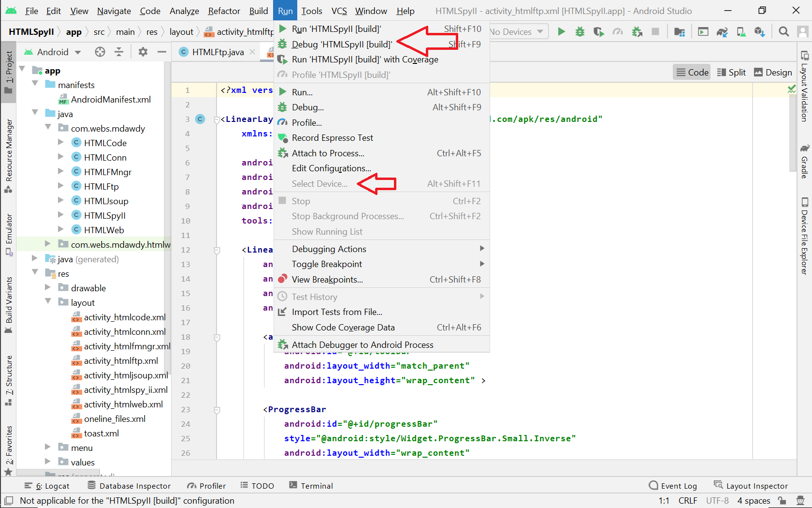
Task: Click the Stop square toolbar icon
Action: tap(655, 32)
